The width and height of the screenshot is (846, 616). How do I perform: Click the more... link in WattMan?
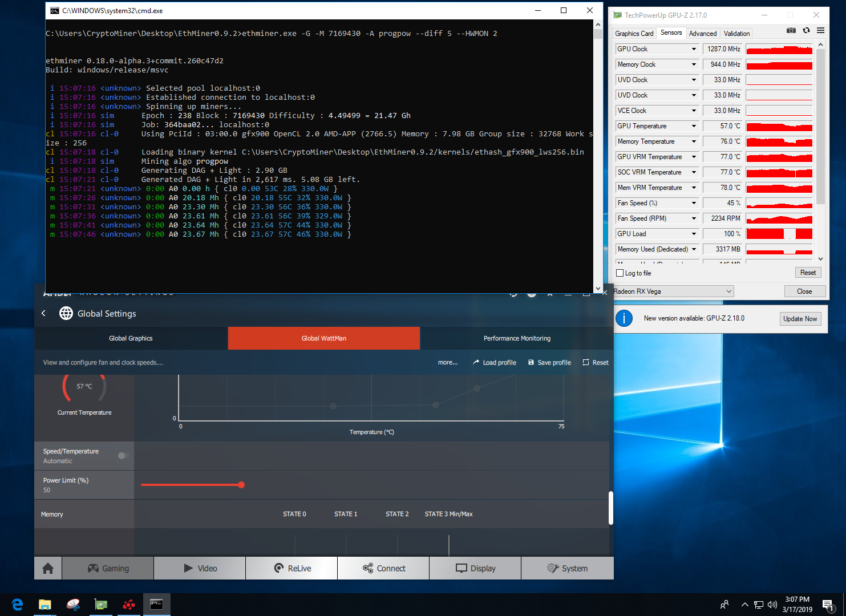coord(448,362)
